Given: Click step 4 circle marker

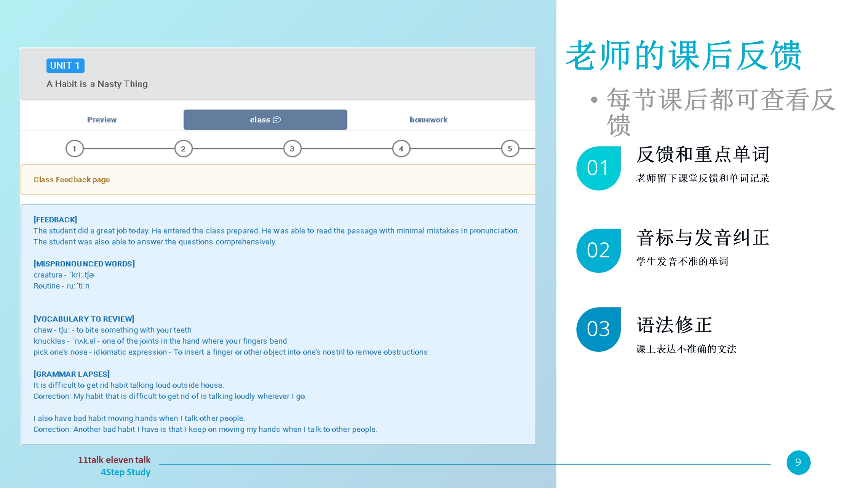Looking at the screenshot, I should (x=401, y=148).
